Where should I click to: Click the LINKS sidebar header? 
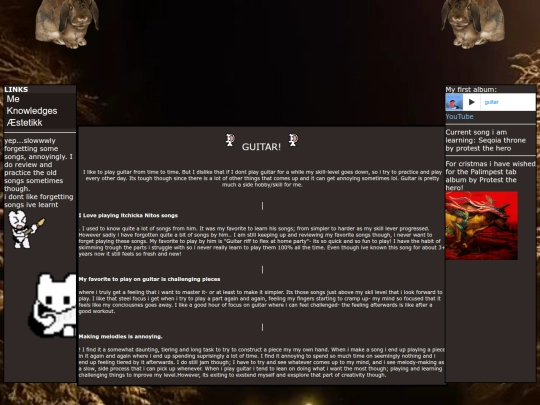point(16,90)
